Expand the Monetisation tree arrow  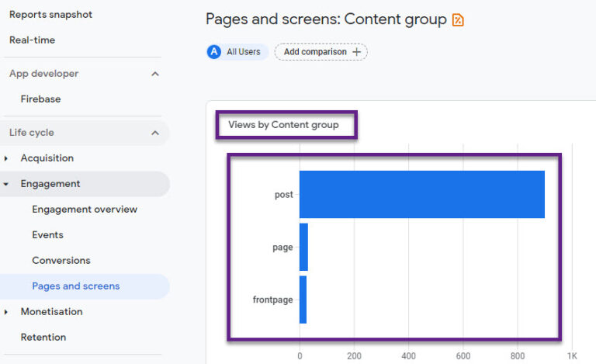pyautogui.click(x=6, y=312)
